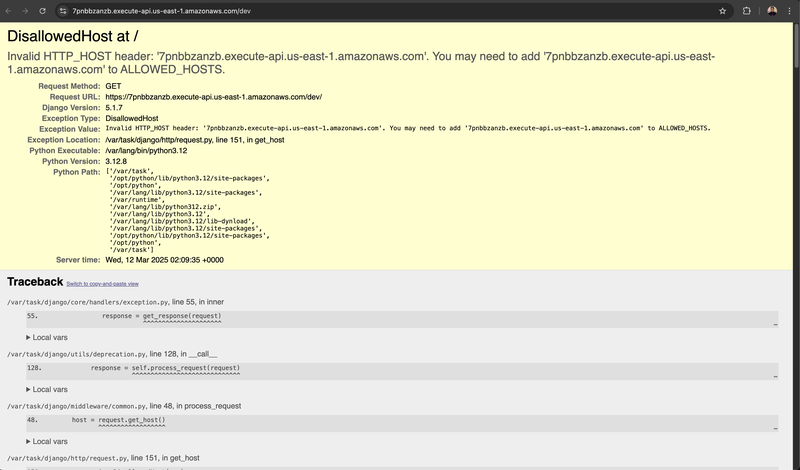Click /var/task/django/http/request.py traceback path

pyautogui.click(x=67, y=458)
